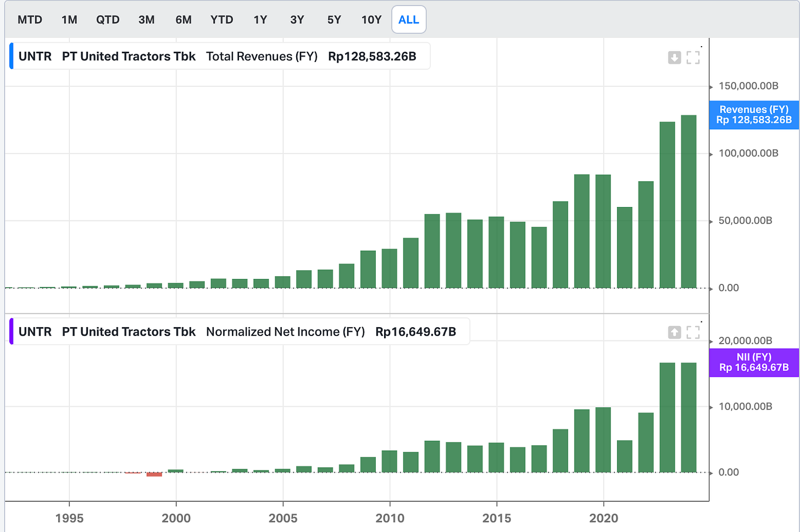The image size is (800, 532).
Task: Click the 2020 time axis label
Action: coord(604,518)
